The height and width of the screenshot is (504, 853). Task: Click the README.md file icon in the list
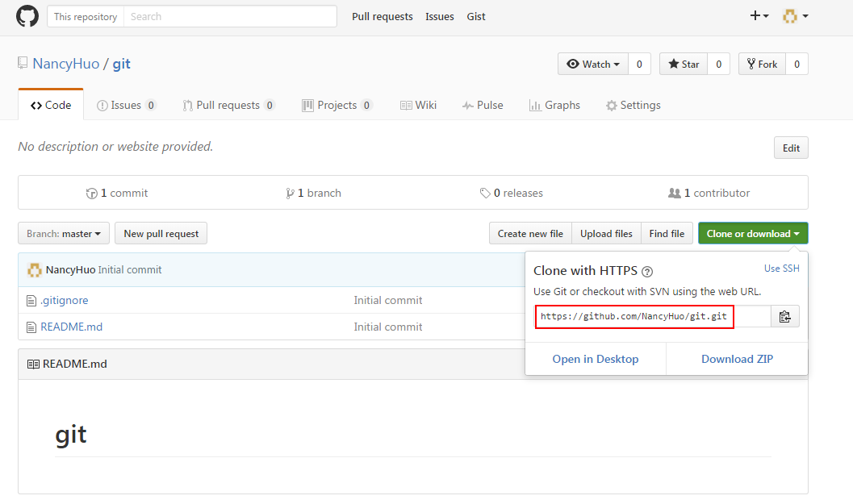pos(31,327)
